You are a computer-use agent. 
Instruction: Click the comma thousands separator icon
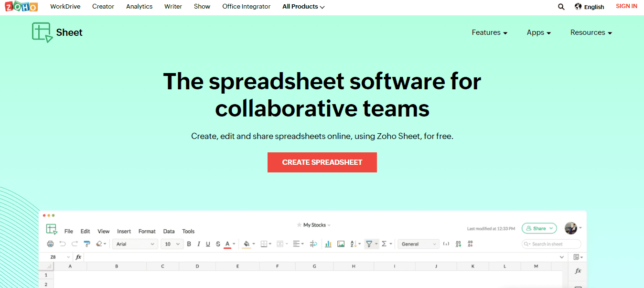pyautogui.click(x=446, y=244)
